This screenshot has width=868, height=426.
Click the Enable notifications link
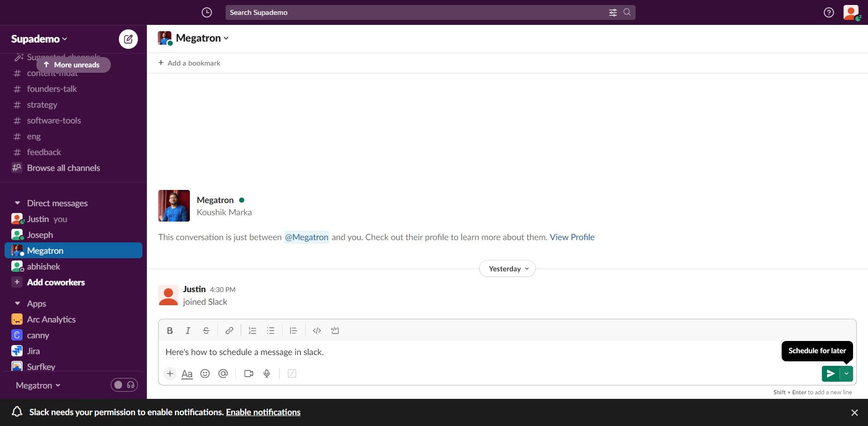coord(263,412)
